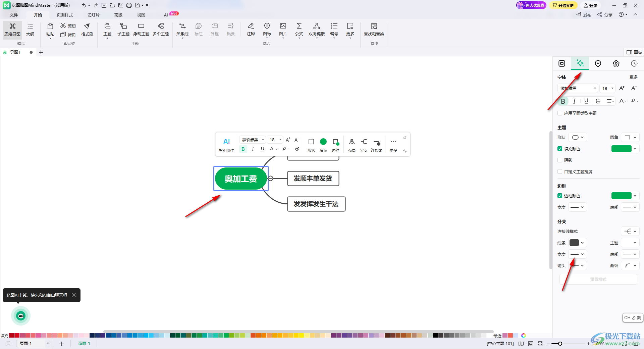The height and width of the screenshot is (349, 644).
Task: Open the 圆角 corner style dropdown
Action: pyautogui.click(x=630, y=137)
